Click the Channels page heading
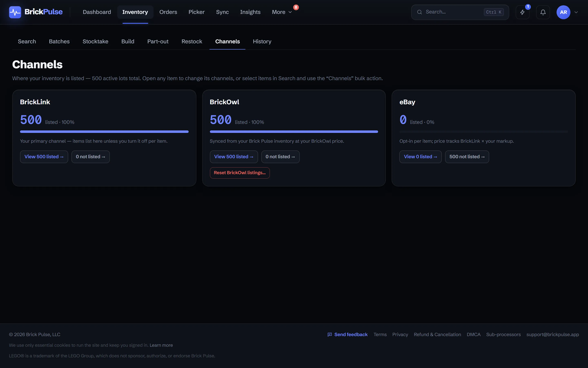This screenshot has height=368, width=588. (x=37, y=64)
